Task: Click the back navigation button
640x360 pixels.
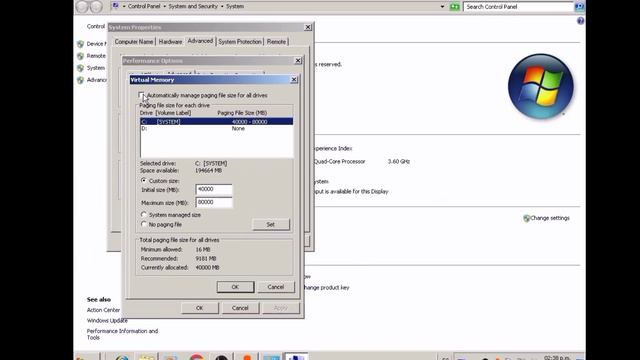Action: coord(82,6)
